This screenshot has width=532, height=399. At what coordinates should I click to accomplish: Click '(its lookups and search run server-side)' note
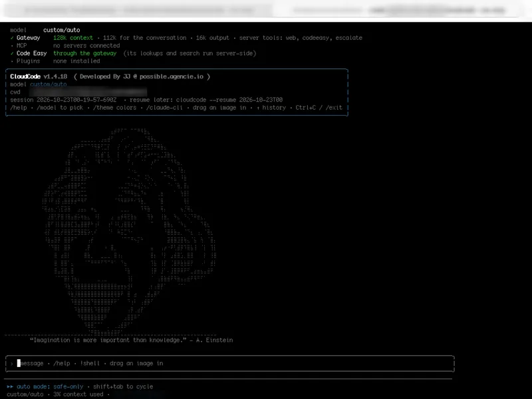tap(190, 53)
